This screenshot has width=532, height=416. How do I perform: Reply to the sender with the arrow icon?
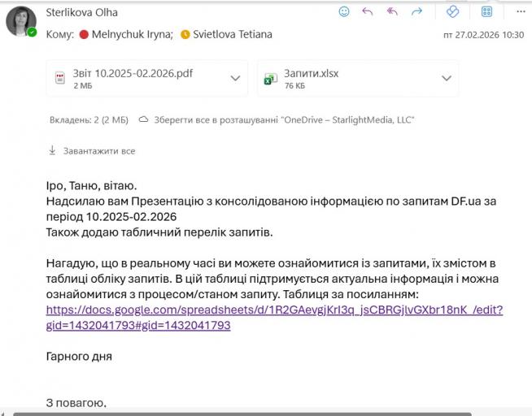pos(368,12)
